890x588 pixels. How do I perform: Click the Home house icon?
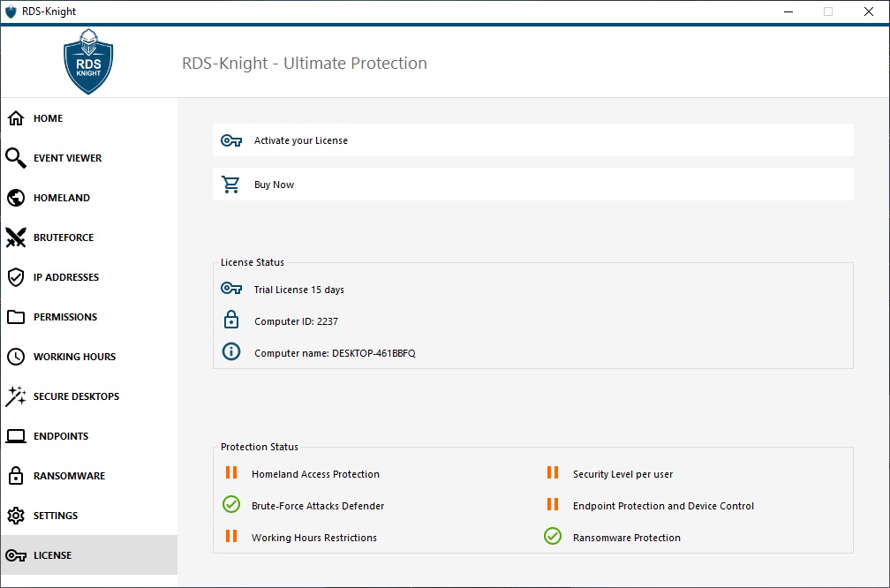coord(16,118)
